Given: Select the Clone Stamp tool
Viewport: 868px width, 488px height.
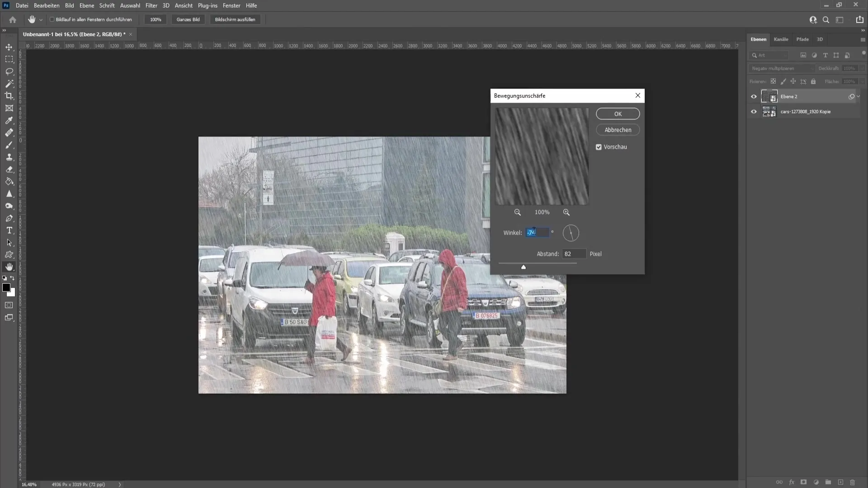Looking at the screenshot, I should coord(9,157).
